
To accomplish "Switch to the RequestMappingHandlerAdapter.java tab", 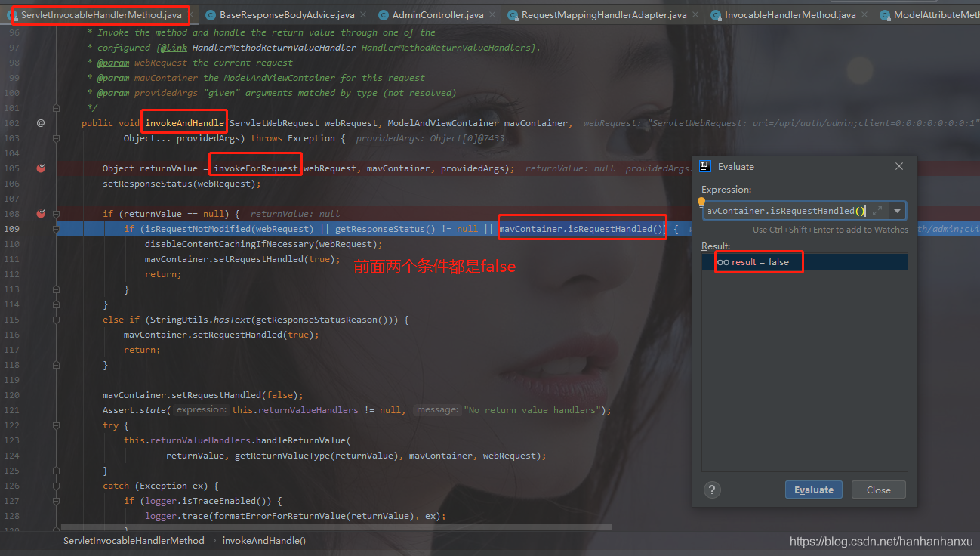I will point(603,15).
